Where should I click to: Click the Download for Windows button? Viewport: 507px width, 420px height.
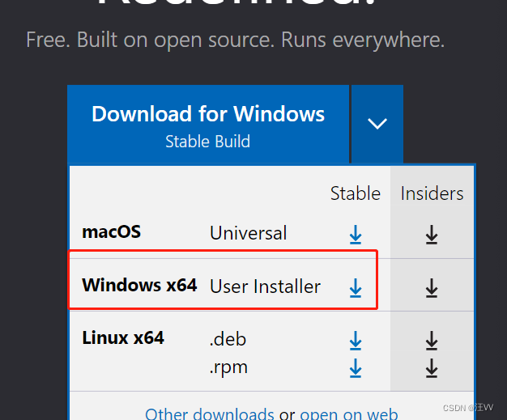[208, 125]
